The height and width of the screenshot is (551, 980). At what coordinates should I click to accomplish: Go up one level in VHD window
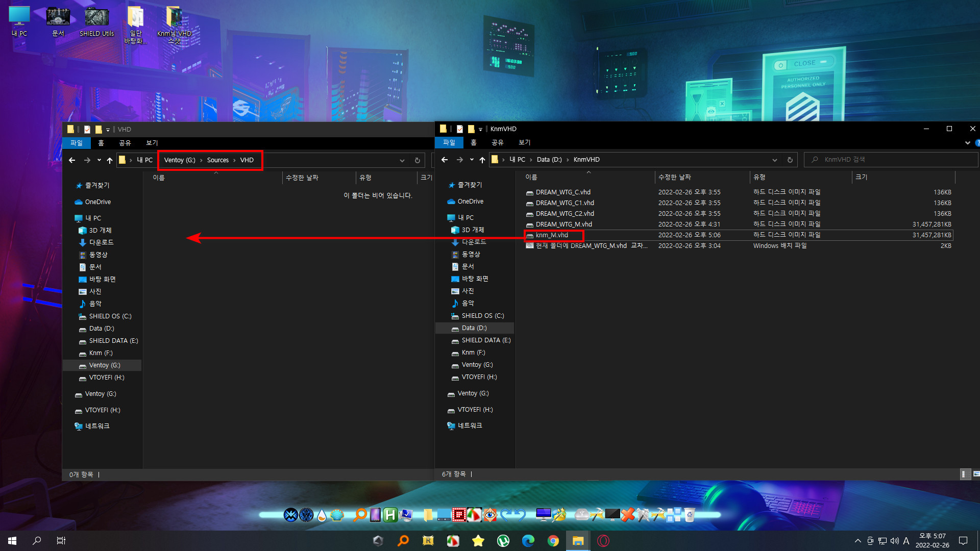point(110,160)
